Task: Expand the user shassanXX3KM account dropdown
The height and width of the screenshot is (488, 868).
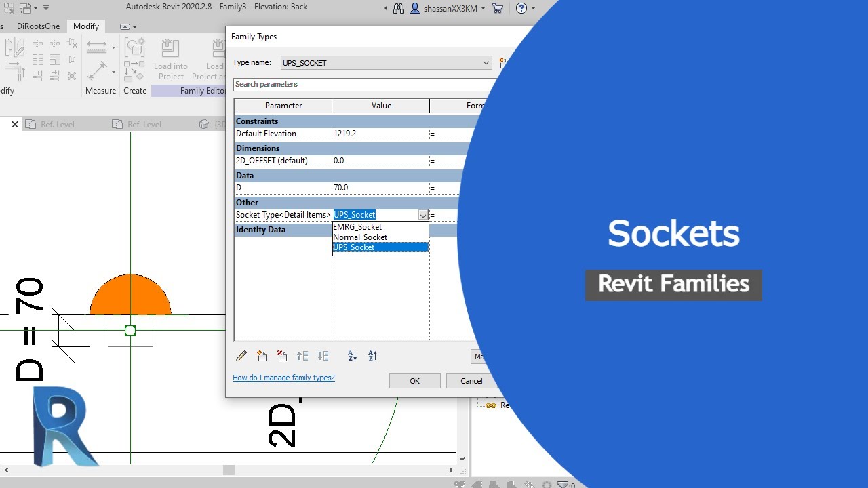Action: (x=484, y=9)
